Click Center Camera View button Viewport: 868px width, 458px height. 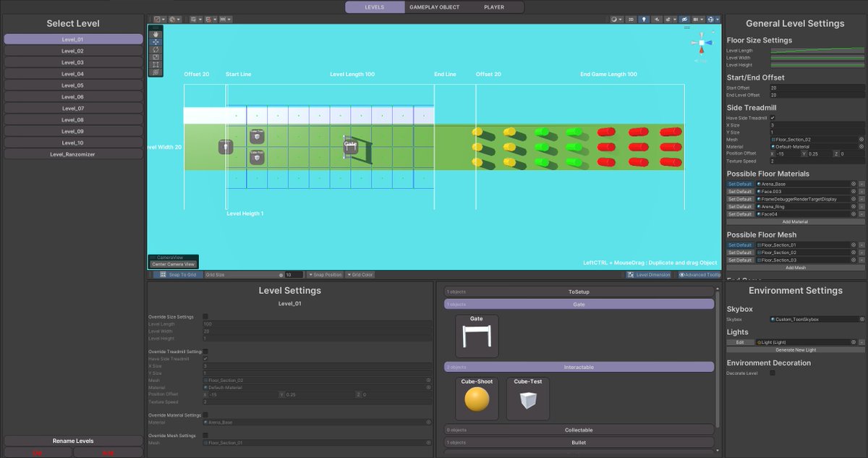click(173, 264)
